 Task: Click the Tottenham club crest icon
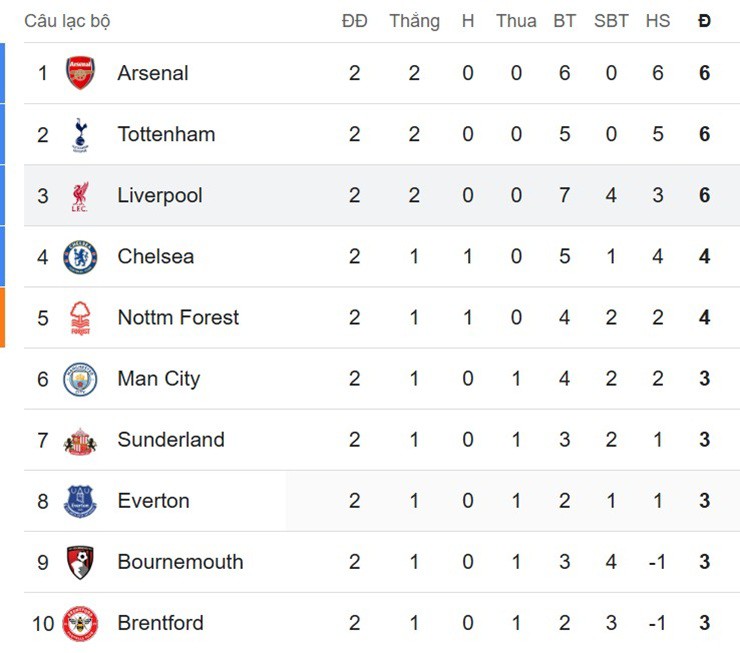click(80, 134)
